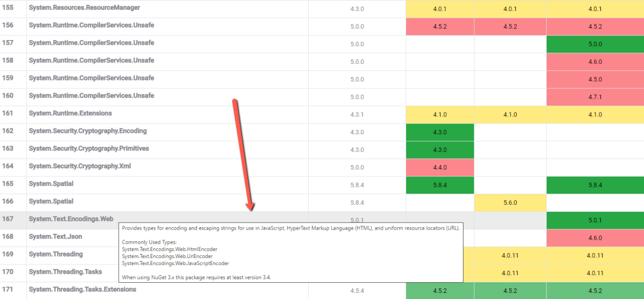Click row number 168
Screen dimensions: 644x299
[x=8, y=237]
